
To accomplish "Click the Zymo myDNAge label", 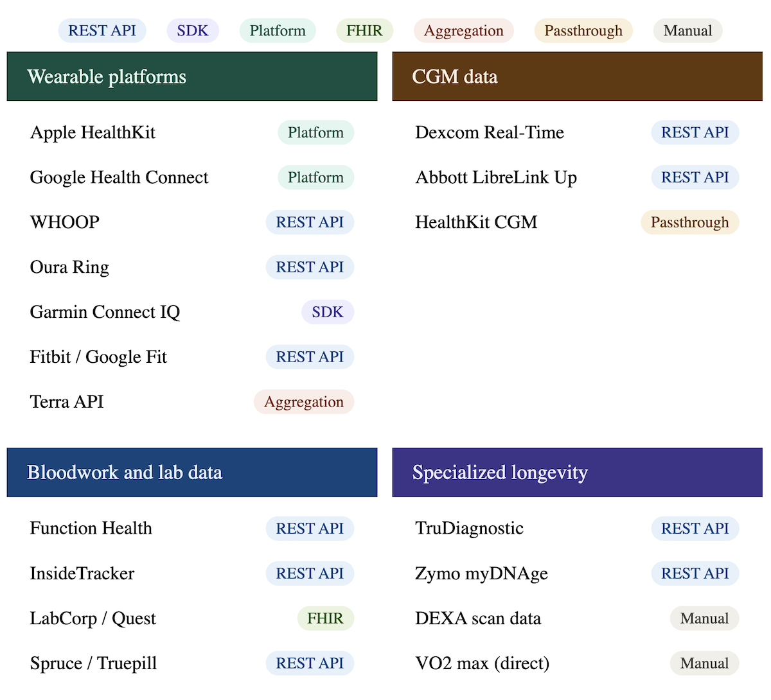I will point(481,573).
